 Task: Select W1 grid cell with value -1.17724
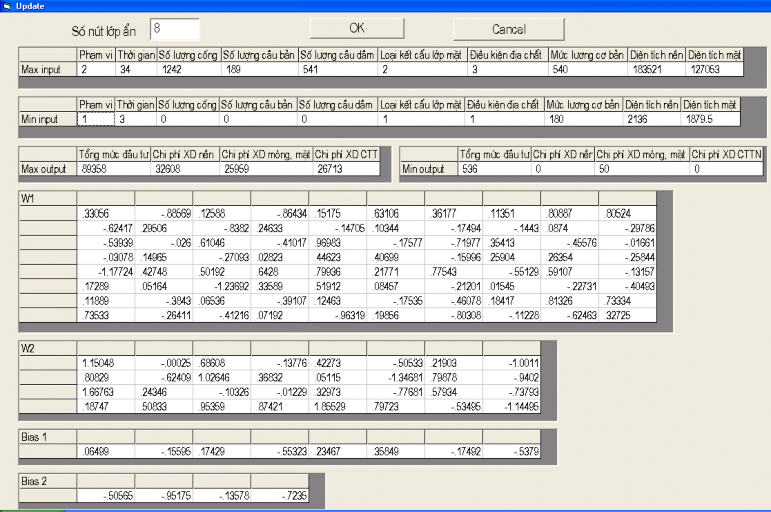[106, 270]
